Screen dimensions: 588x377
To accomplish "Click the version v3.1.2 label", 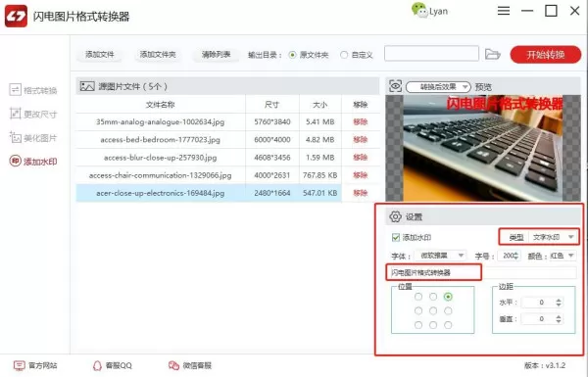I will point(545,365).
